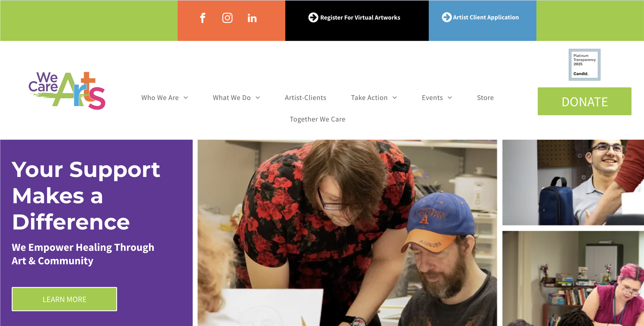Screen dimensions: 644x326
Task: Open Register For Virtual Artworks link
Action: 360,18
